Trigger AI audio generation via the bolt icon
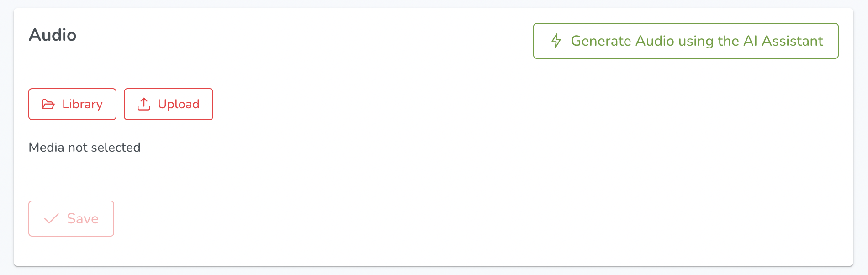The height and width of the screenshot is (275, 868). (x=556, y=41)
